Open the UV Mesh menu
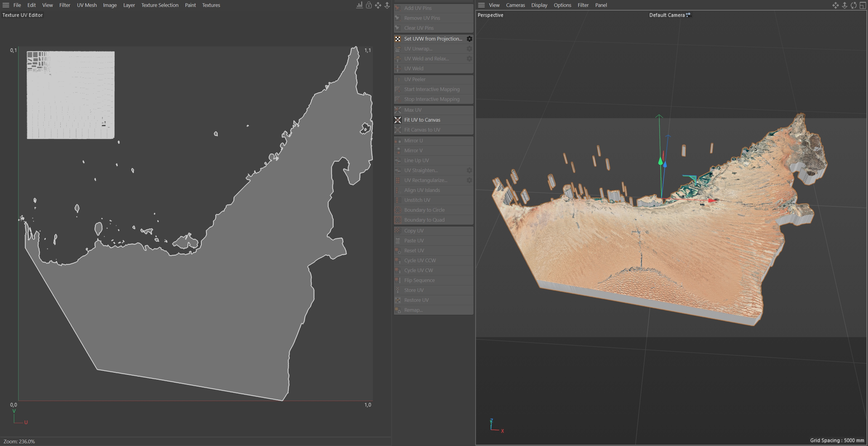Viewport: 868px width, 446px height. [86, 5]
